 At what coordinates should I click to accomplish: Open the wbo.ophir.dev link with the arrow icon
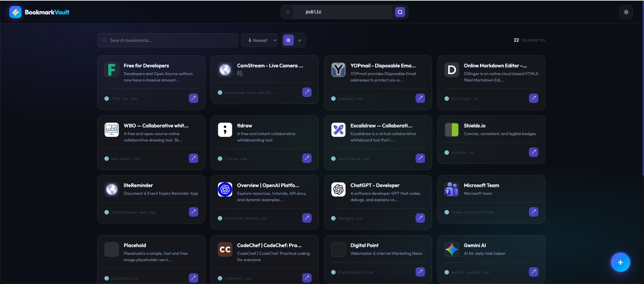click(194, 158)
